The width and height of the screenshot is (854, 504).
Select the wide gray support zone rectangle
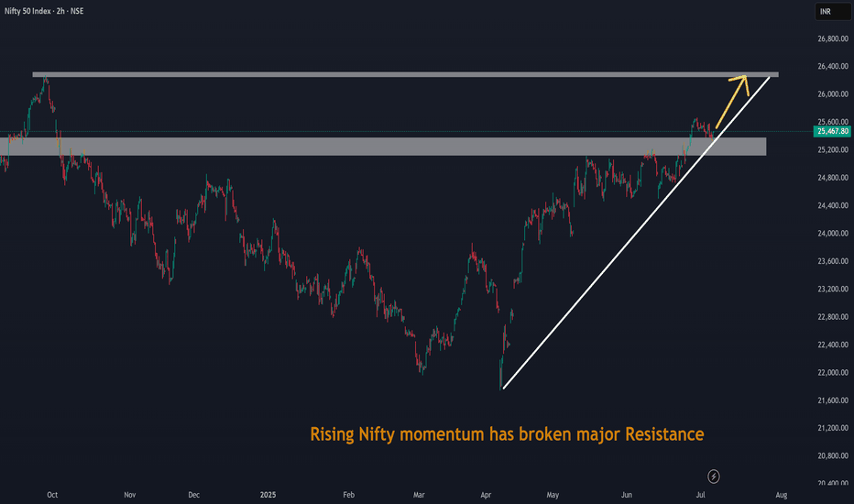(x=383, y=147)
